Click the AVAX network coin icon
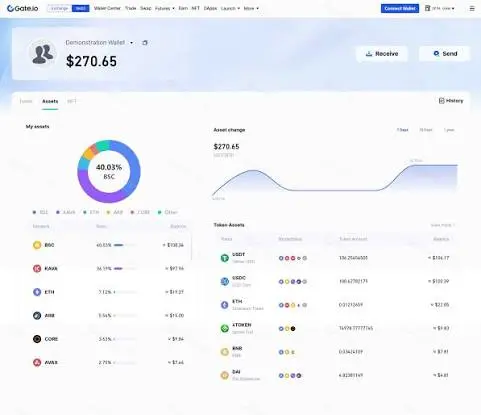 tap(37, 362)
